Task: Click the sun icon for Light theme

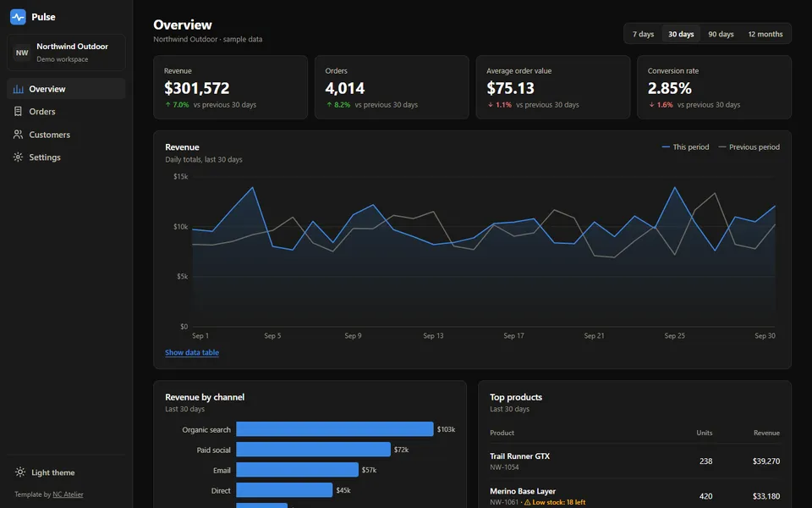Action: point(20,472)
